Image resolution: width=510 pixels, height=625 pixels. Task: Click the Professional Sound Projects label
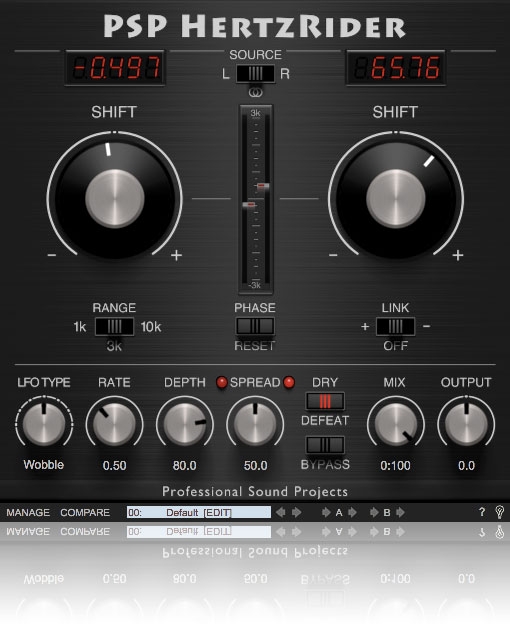[x=255, y=492]
